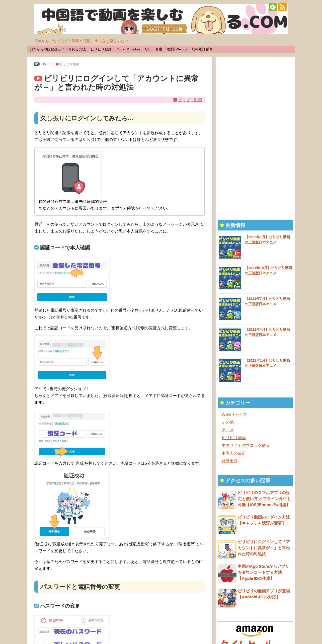Click the HOME breadcrumb star icon

(36, 64)
